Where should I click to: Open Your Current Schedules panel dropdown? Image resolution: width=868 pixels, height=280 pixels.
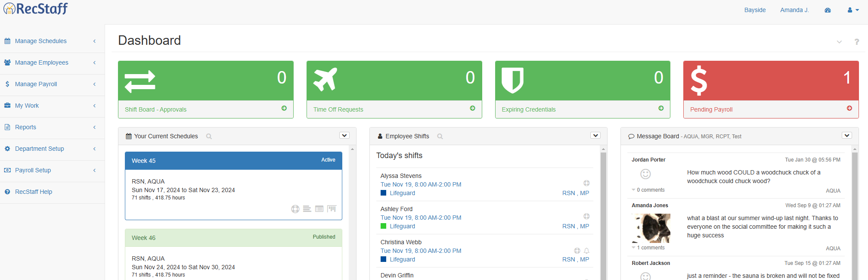(x=344, y=135)
